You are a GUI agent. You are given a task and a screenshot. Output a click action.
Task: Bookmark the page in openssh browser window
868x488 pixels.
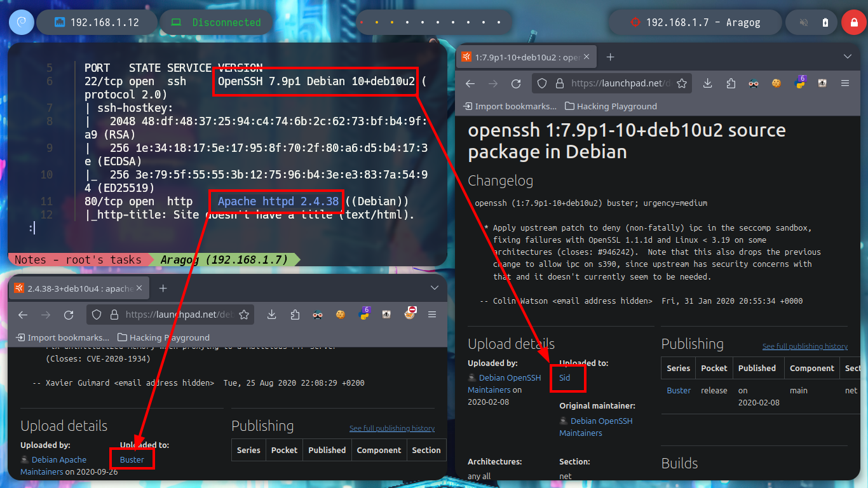[x=682, y=83]
